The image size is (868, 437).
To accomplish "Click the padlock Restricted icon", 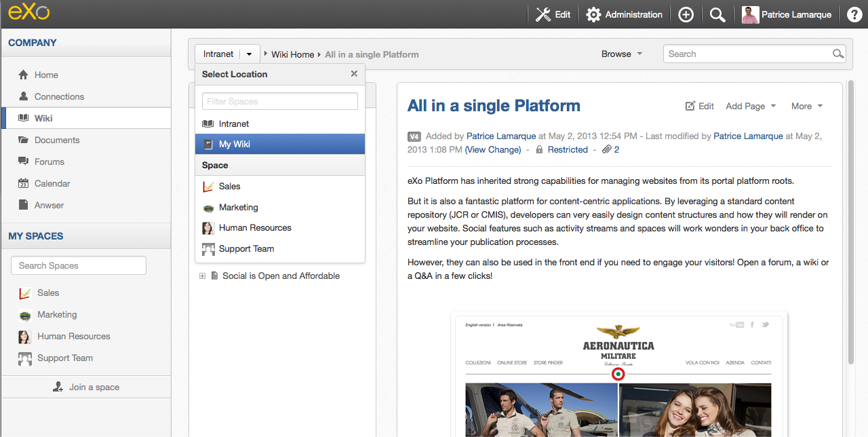I will (x=540, y=149).
